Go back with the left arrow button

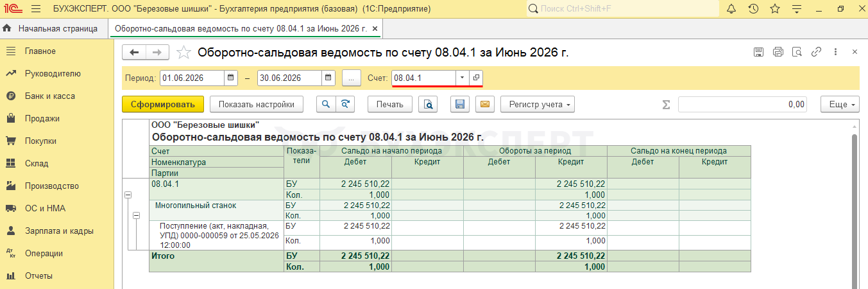click(134, 53)
